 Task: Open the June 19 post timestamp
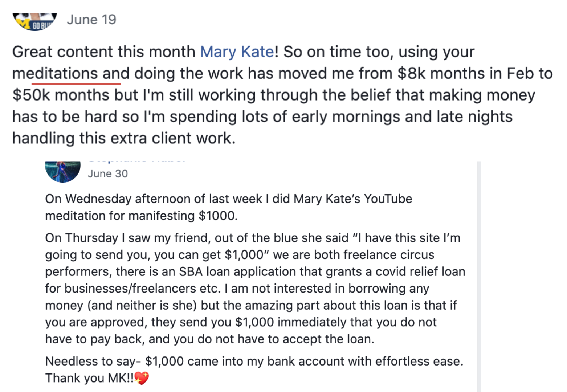[x=91, y=20]
